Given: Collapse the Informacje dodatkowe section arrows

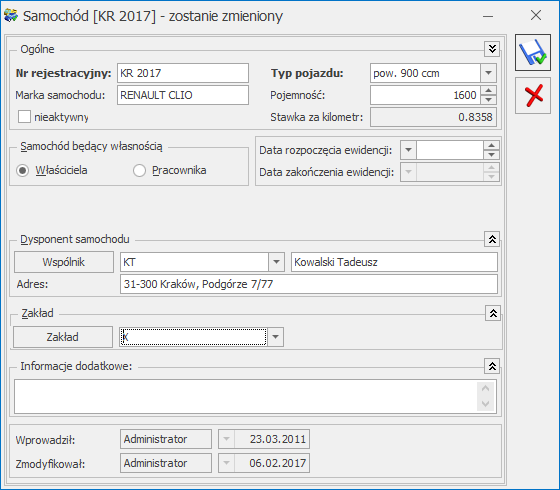Looking at the screenshot, I should (492, 366).
